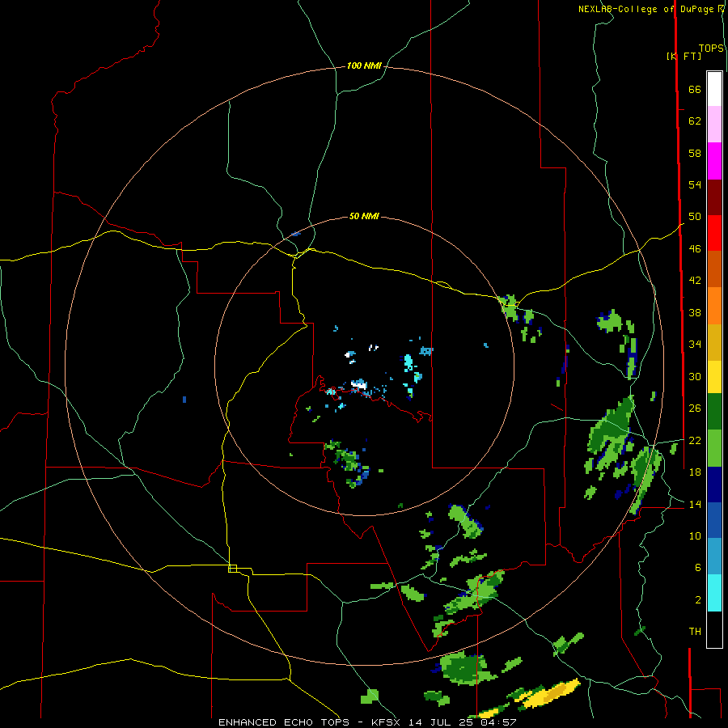Click the TOPS legend heading
The height and width of the screenshot is (728, 728).
point(711,49)
